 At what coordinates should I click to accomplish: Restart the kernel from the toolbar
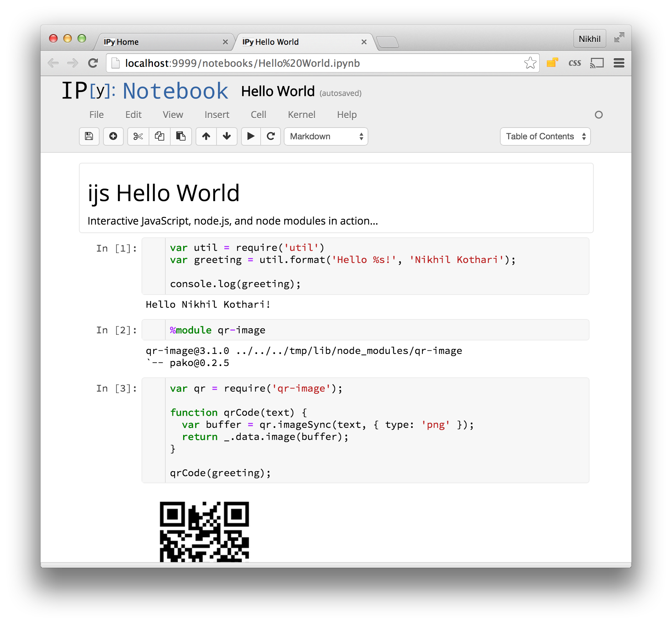pos(271,136)
